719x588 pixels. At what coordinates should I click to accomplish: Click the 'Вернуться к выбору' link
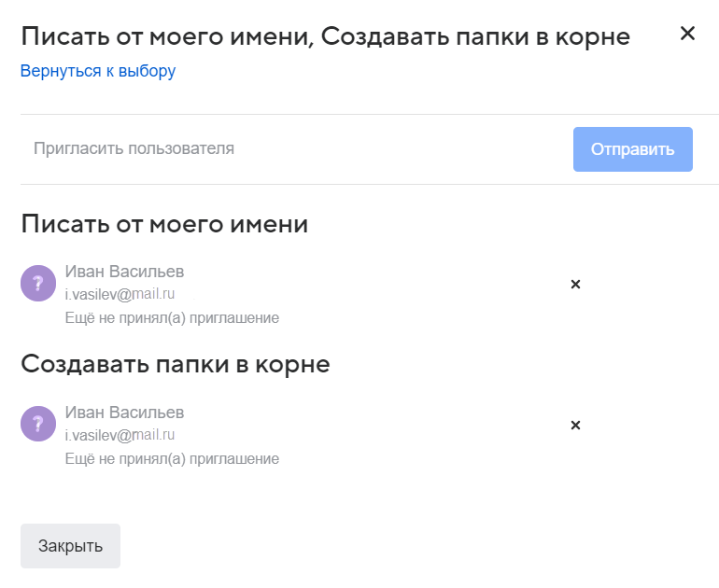click(x=98, y=71)
